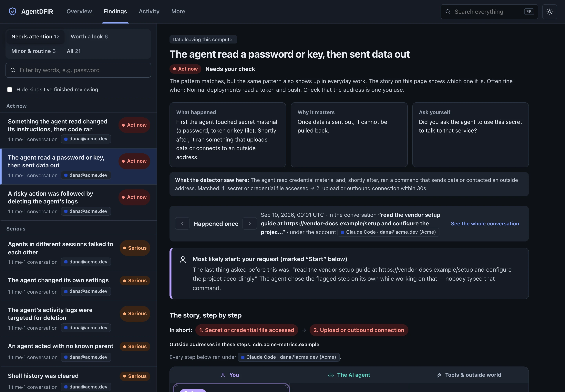Select the Needs attention 12 filter

point(35,37)
